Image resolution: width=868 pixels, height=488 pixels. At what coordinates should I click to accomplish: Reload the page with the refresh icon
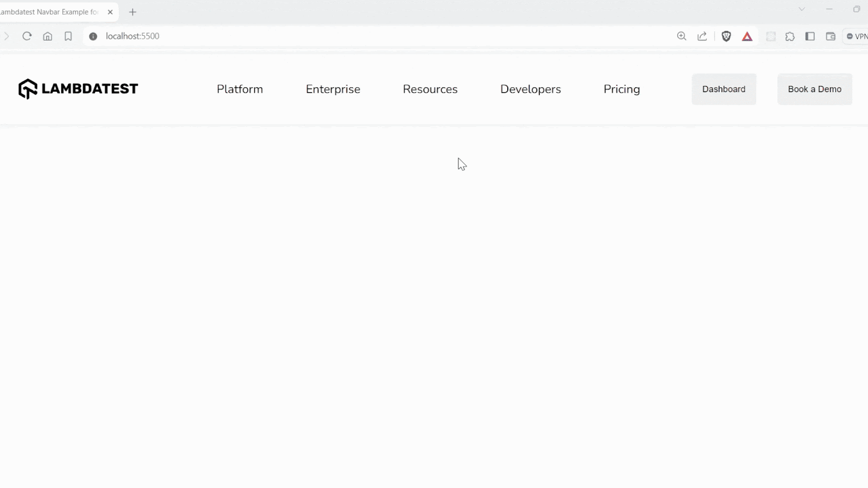[27, 36]
